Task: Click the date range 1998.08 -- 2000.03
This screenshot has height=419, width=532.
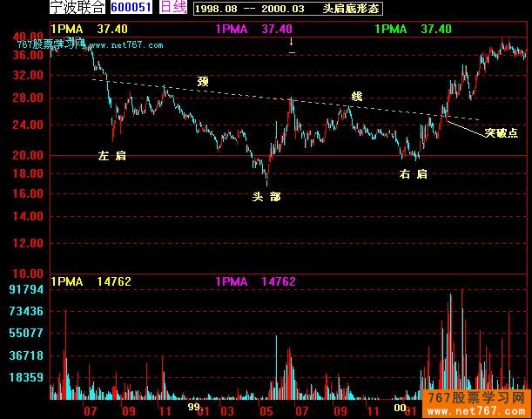Action: (240, 8)
